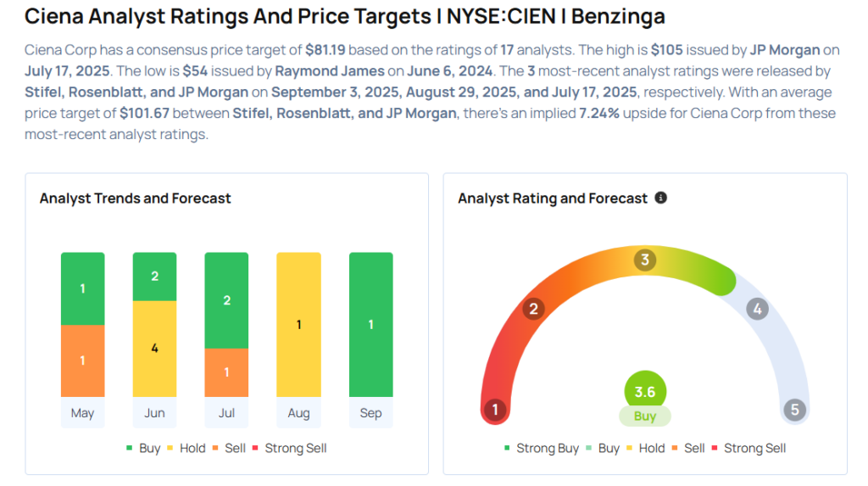Click the August yellow Hold bar
This screenshot has height=486, width=868.
(298, 325)
